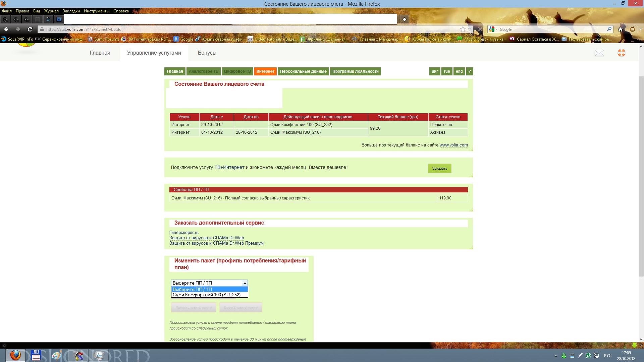This screenshot has height=362, width=644.
Task: Click the Firefox home icon
Action: pyautogui.click(x=621, y=29)
